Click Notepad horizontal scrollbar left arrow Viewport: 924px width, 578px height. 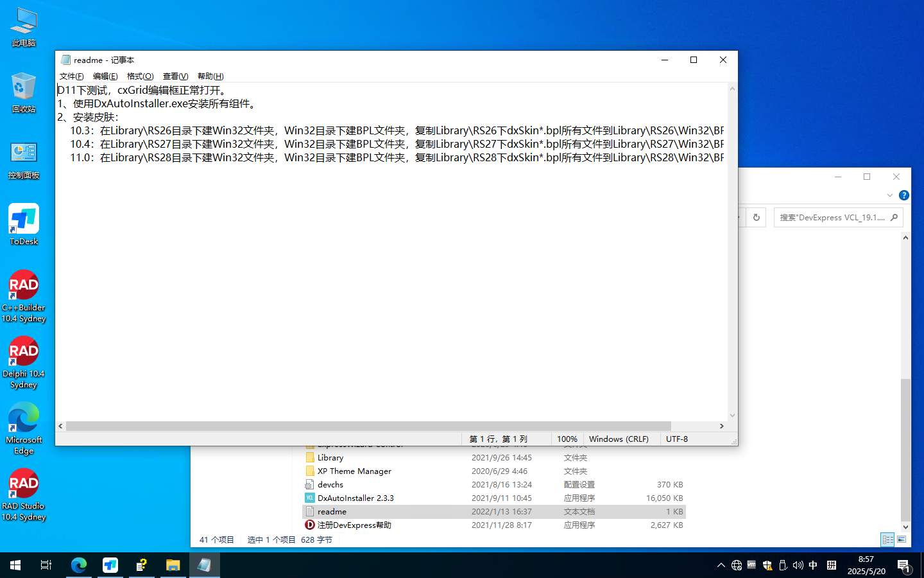click(x=61, y=426)
